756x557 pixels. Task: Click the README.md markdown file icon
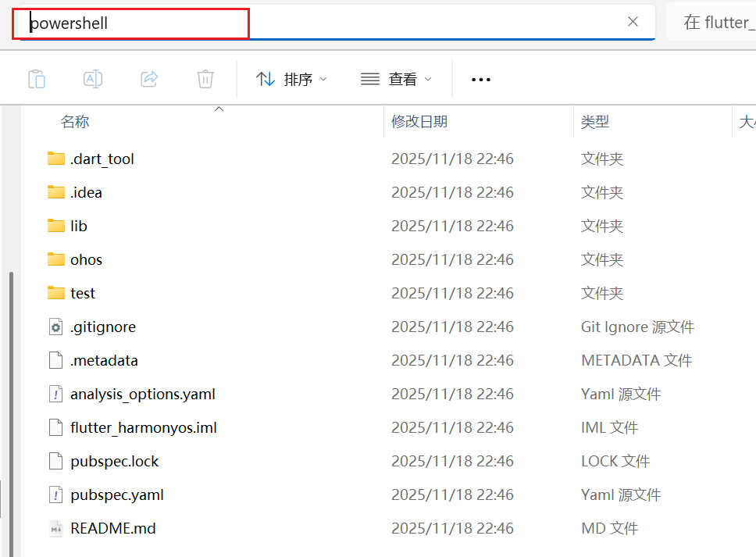(x=56, y=529)
